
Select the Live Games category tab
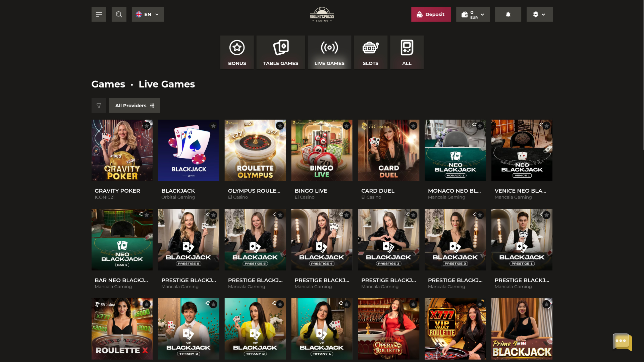[x=329, y=52]
